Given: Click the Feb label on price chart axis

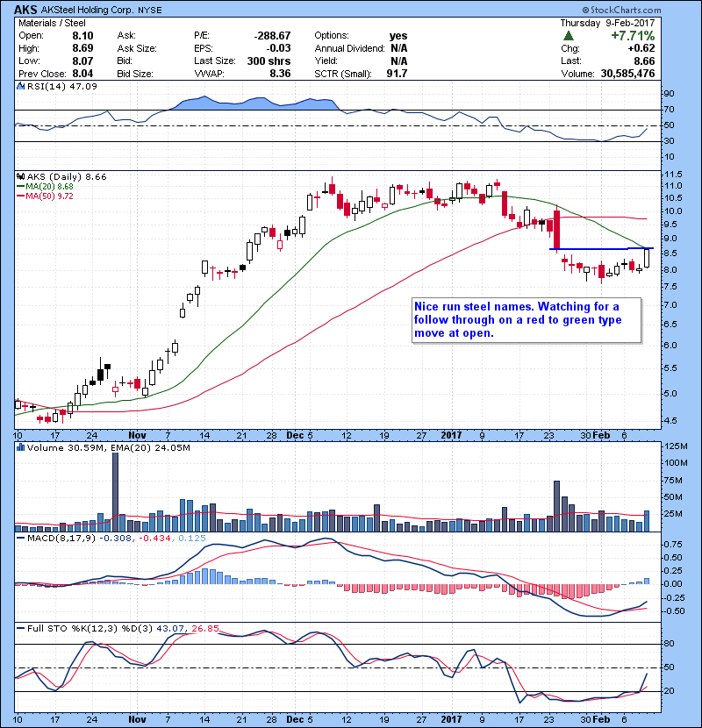Looking at the screenshot, I should [601, 435].
